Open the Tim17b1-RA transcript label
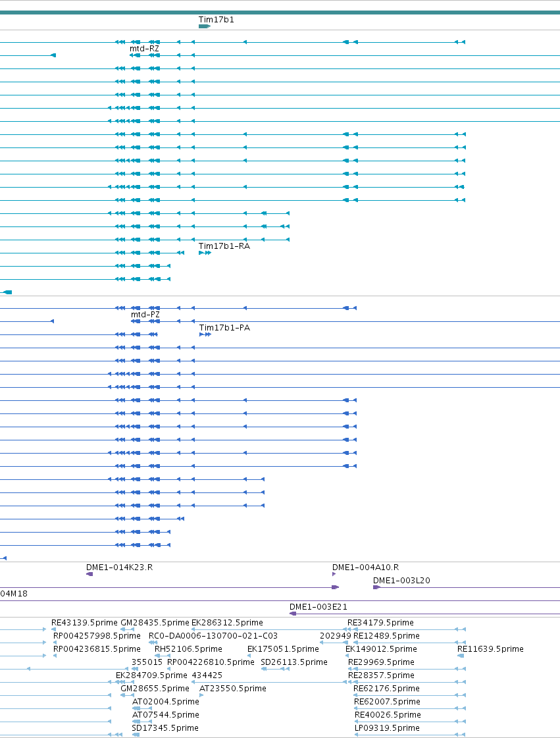 tap(224, 246)
